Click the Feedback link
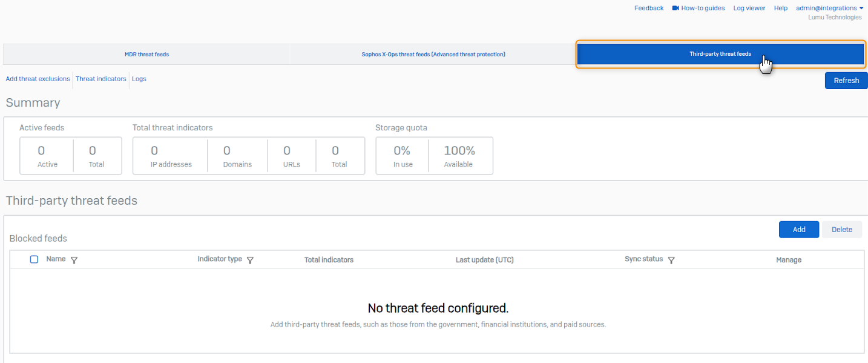Viewport: 868px width, 363px height. coord(649,8)
